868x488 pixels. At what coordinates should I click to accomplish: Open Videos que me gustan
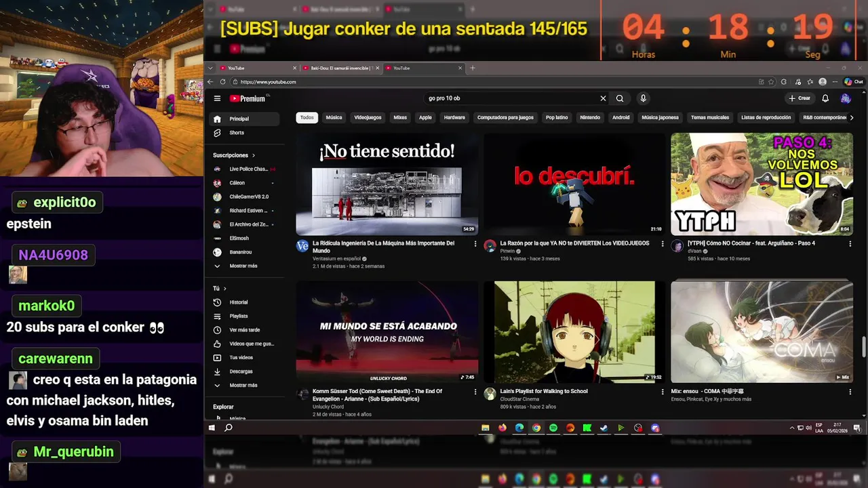243,344
